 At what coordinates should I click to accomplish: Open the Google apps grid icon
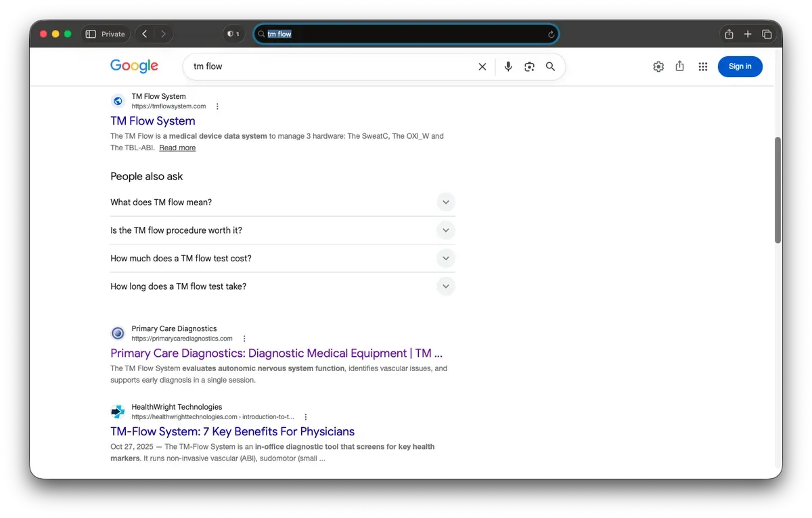[x=703, y=66]
